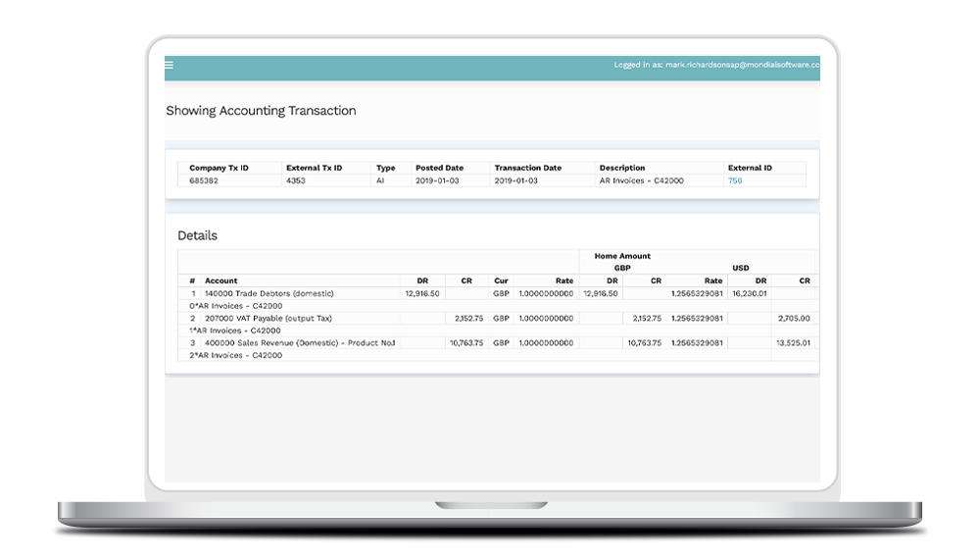Click the Home Amount header
Viewport: 980px width, 560px height.
pyautogui.click(x=621, y=256)
